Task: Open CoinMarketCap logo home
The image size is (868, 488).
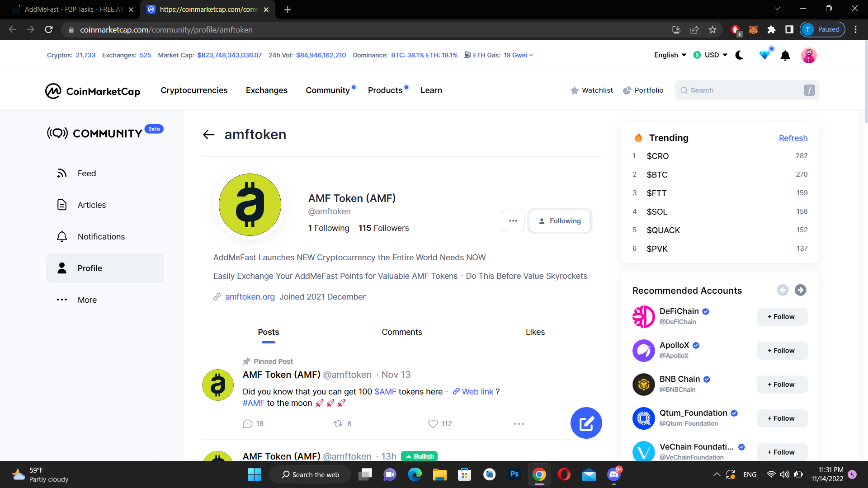Action: coord(93,91)
